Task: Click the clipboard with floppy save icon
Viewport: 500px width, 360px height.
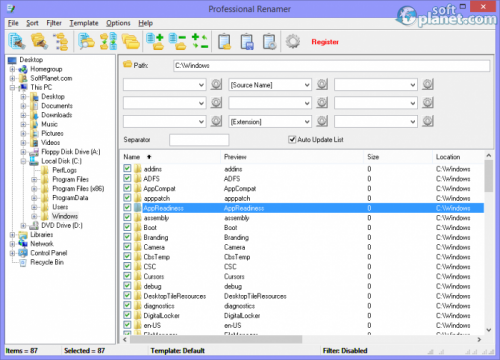Action: [x=247, y=42]
